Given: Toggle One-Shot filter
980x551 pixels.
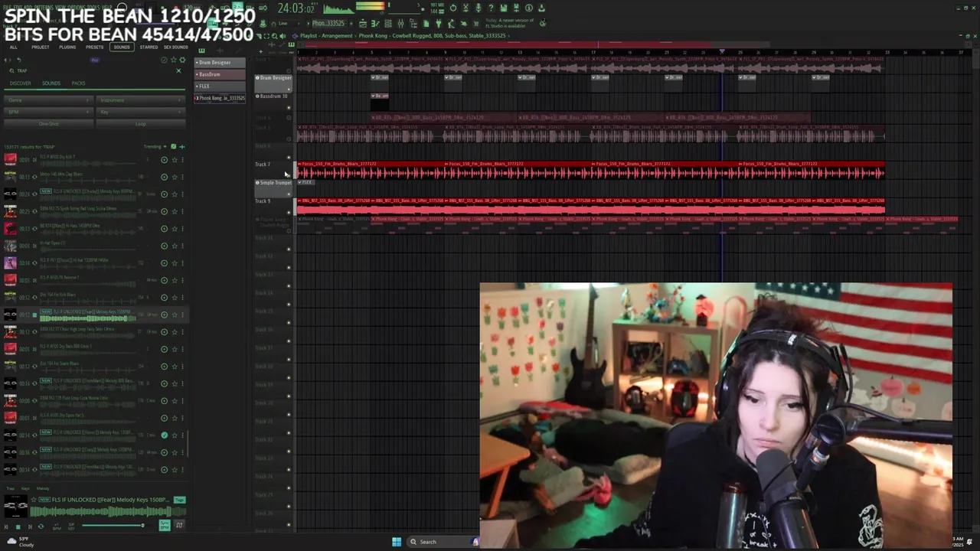Looking at the screenshot, I should (x=48, y=124).
